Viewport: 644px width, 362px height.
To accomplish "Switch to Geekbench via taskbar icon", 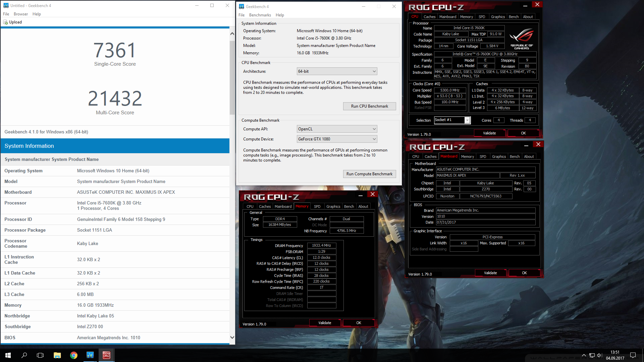I will pos(90,355).
